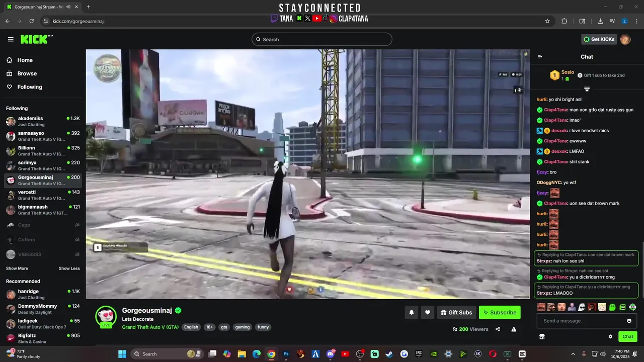Open the emoji picker in message box
Screen dimensions: 644x362
coord(629,321)
